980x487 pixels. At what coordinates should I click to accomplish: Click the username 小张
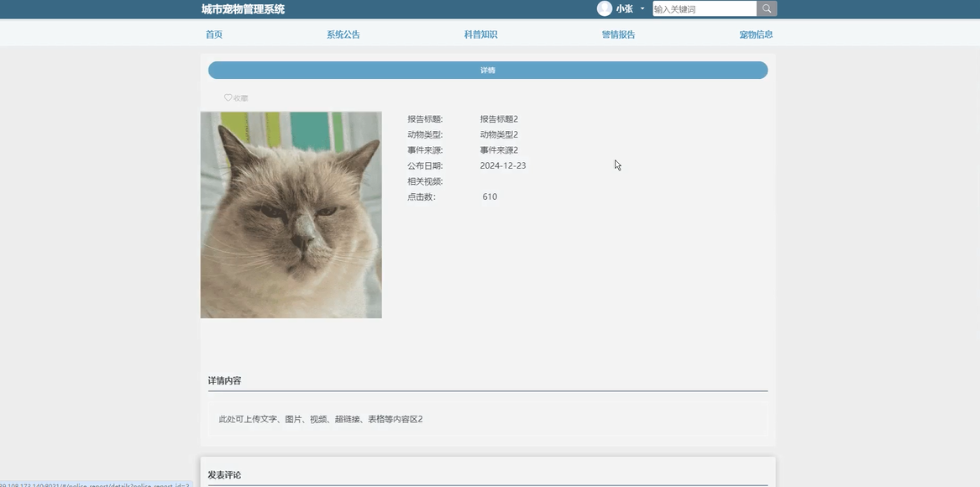click(x=625, y=8)
